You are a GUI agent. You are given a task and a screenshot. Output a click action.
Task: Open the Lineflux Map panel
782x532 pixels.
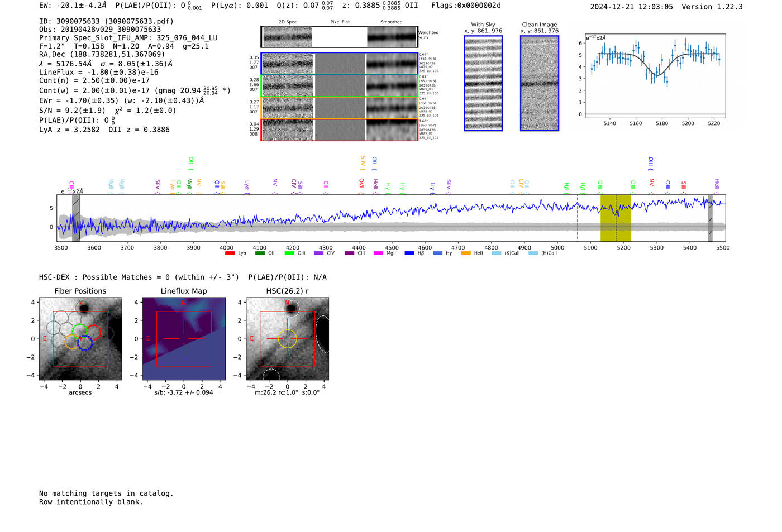(184, 339)
